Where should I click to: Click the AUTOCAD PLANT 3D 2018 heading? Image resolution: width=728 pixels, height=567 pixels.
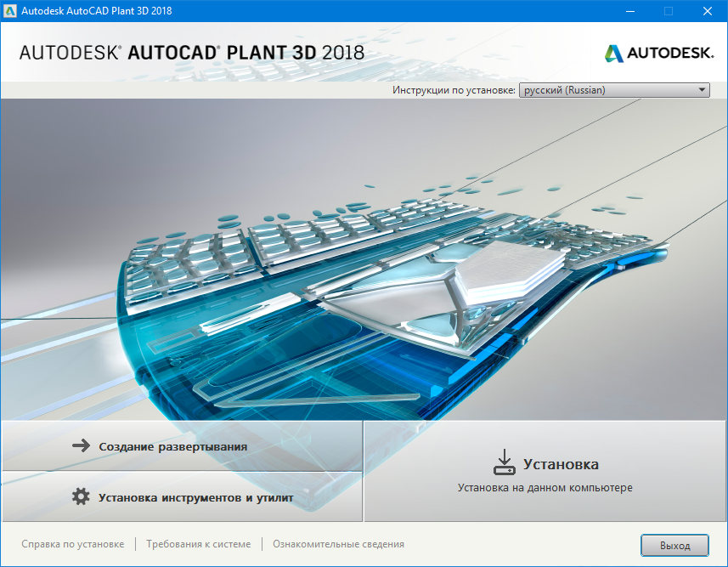pyautogui.click(x=192, y=53)
